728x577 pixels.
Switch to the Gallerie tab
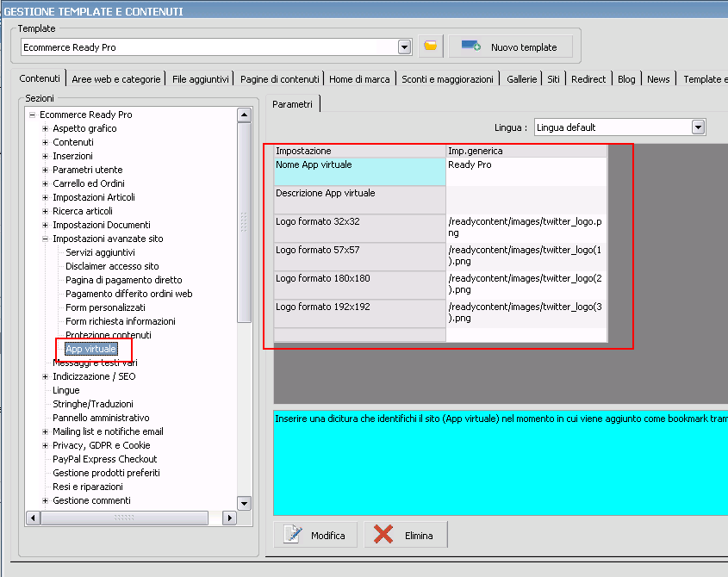pyautogui.click(x=522, y=79)
